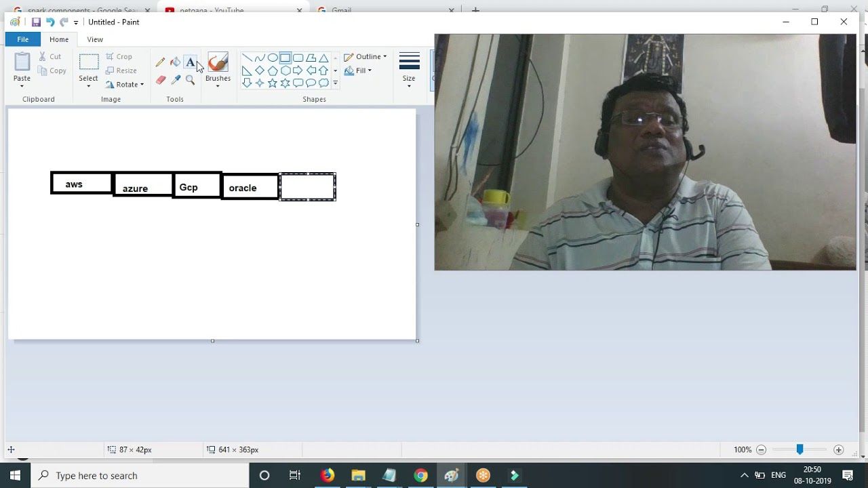Screen dimensions: 868x488
Task: Choose the Pentagon shape
Action: (x=273, y=70)
